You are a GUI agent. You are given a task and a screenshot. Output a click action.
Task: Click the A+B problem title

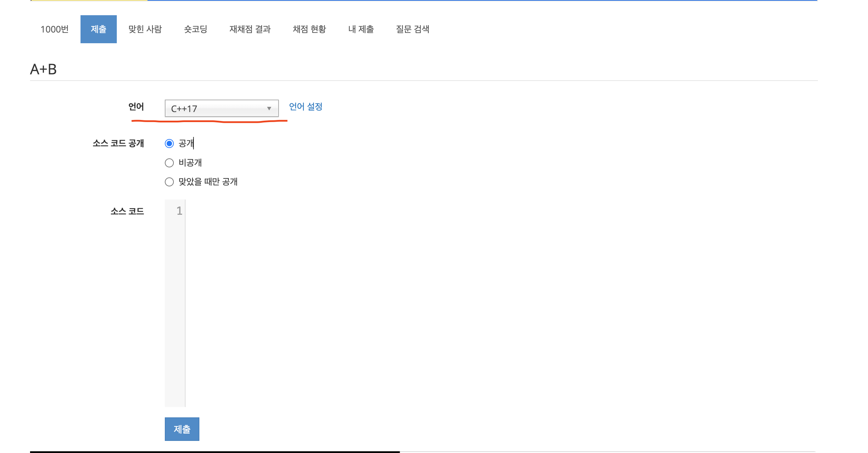coord(44,70)
